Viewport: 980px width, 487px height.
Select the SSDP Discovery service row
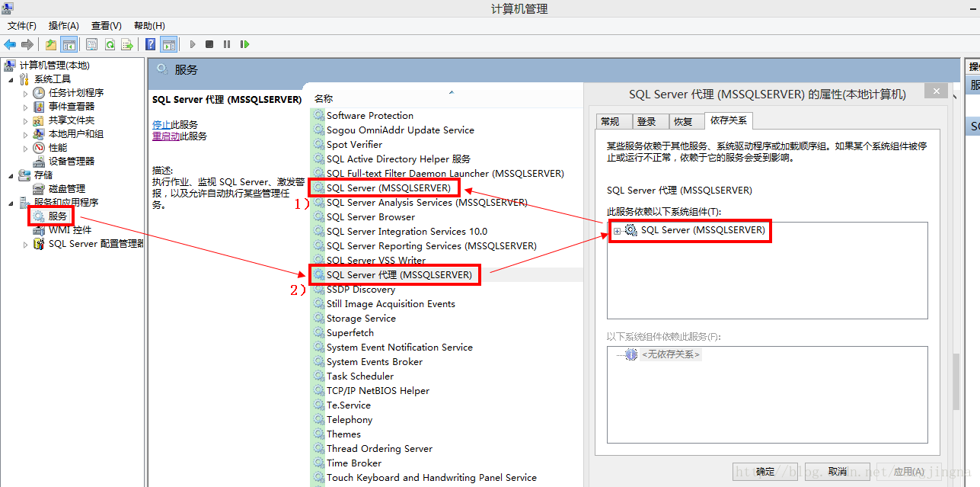pyautogui.click(x=447, y=290)
